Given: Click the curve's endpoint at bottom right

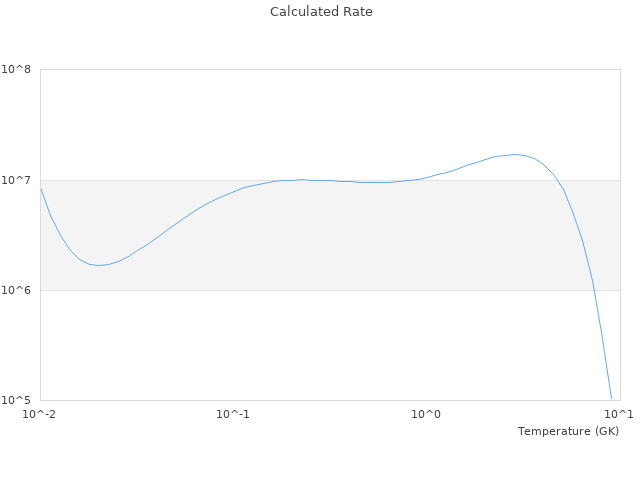Looking at the screenshot, I should pos(611,398).
